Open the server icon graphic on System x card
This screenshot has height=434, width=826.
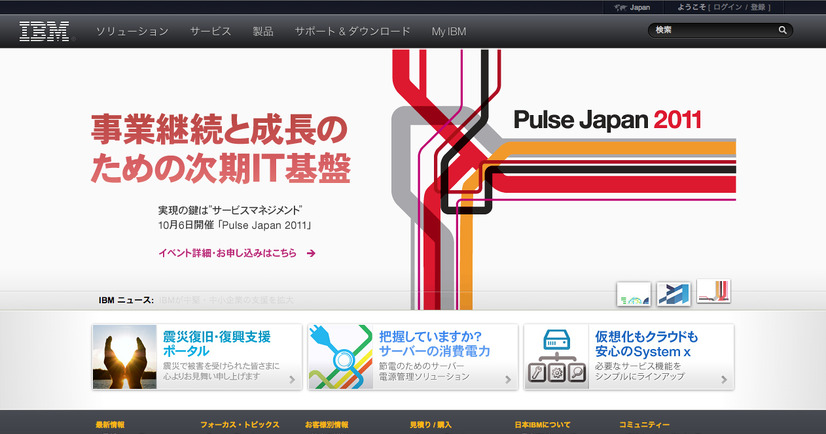point(557,357)
